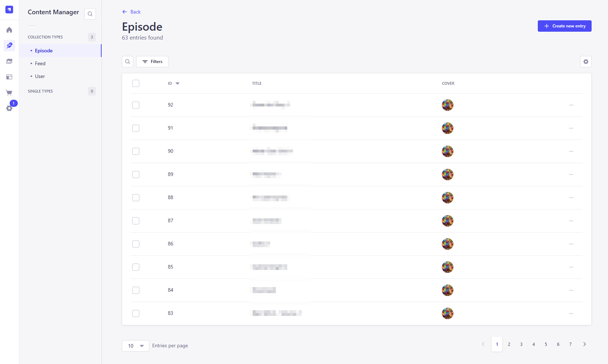The width and height of the screenshot is (608, 364).
Task: Sort by ID column arrow
Action: (x=177, y=83)
